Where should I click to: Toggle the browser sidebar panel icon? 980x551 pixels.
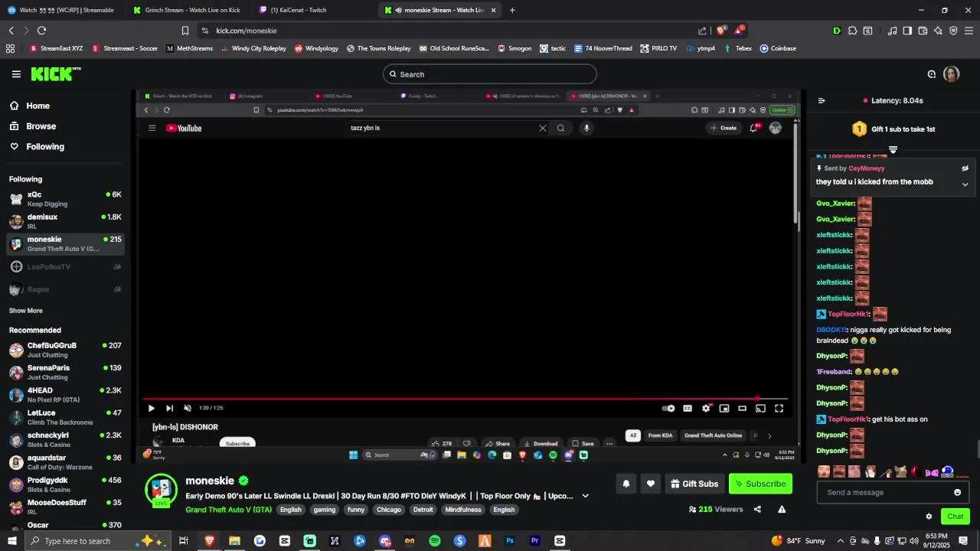tap(907, 31)
